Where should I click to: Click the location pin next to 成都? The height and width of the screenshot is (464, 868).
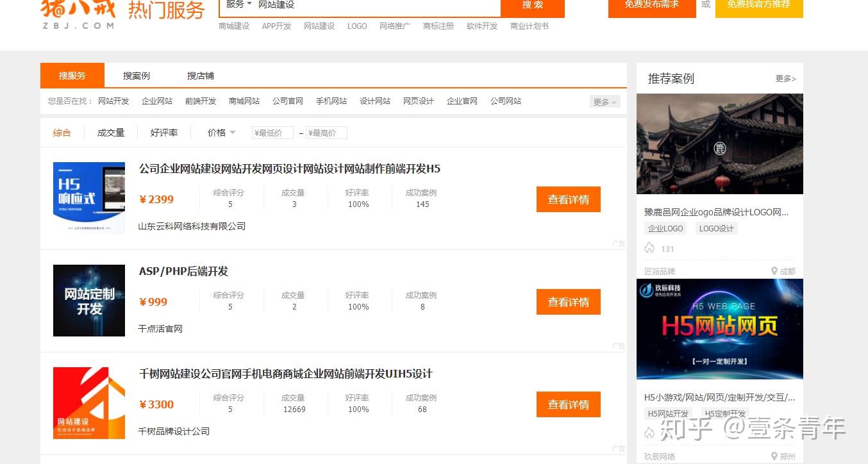[774, 271]
